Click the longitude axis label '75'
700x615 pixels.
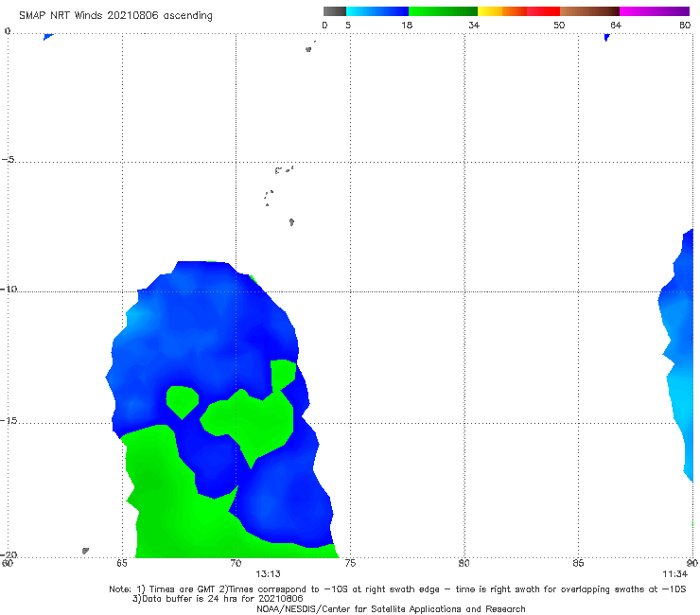(x=350, y=563)
